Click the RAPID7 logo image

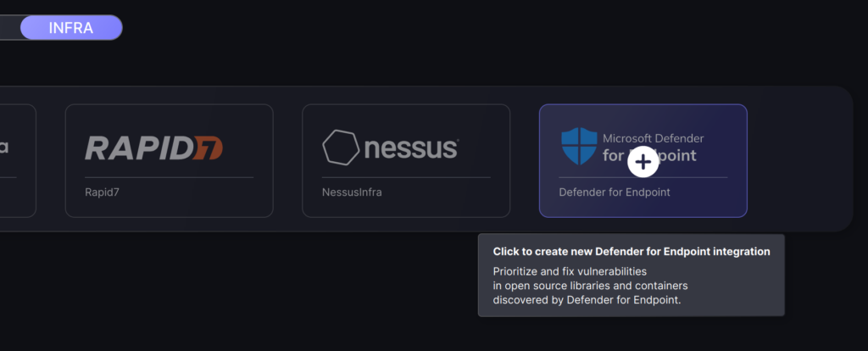pos(154,148)
